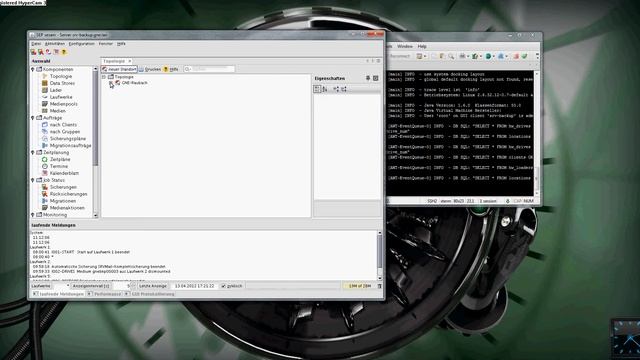Open the Konfiguration menu
The image size is (640, 360).
pyautogui.click(x=81, y=44)
